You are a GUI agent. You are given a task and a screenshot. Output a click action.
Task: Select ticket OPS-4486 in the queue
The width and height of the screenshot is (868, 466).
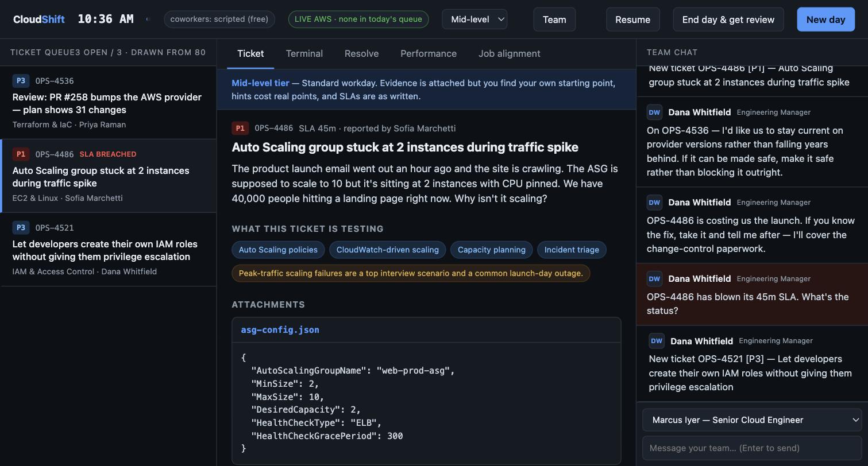(108, 176)
